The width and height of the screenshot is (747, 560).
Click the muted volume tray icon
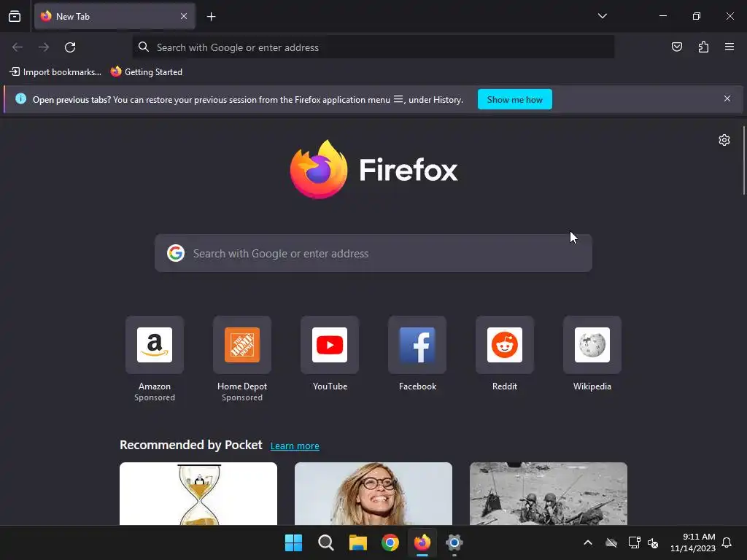(653, 542)
